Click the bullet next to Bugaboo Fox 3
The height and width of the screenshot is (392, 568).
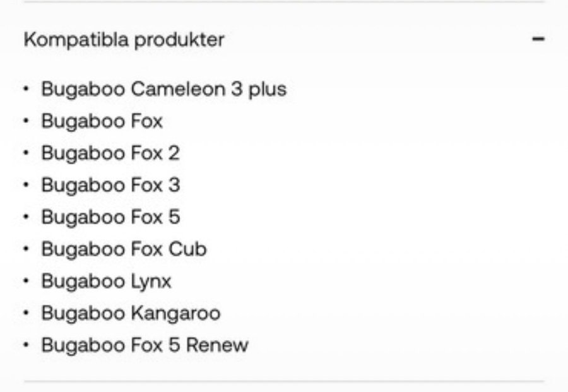(x=26, y=185)
